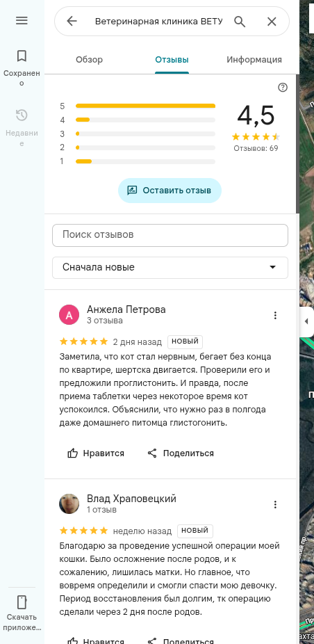Switch to the Информация tab
This screenshot has width=314, height=644.
(x=254, y=60)
